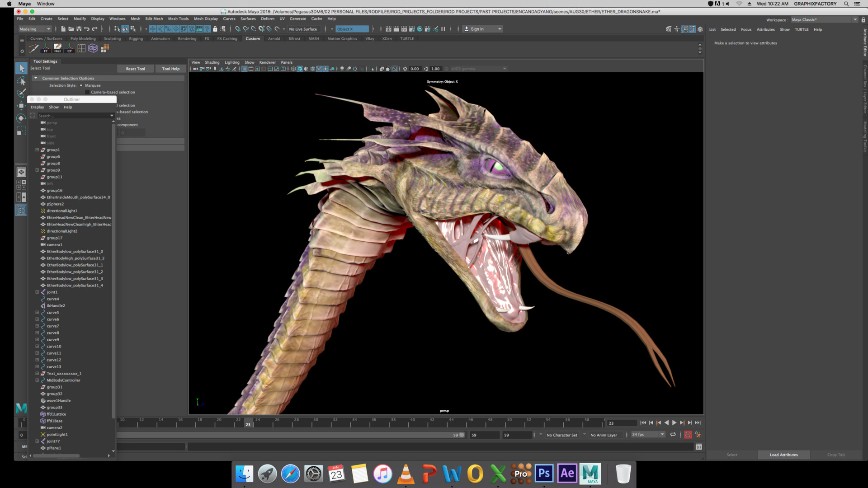Viewport: 868px width, 488px height.
Task: Open a scene using the folder toolbar icon
Action: click(x=71, y=29)
